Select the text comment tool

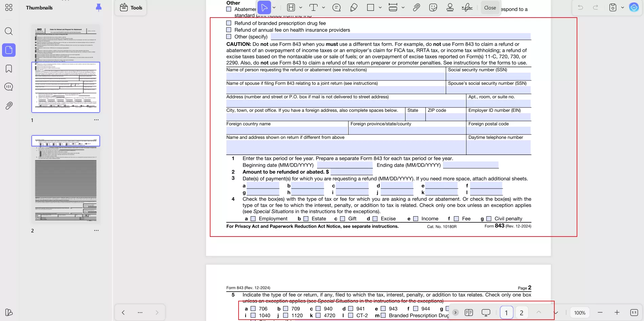313,7
